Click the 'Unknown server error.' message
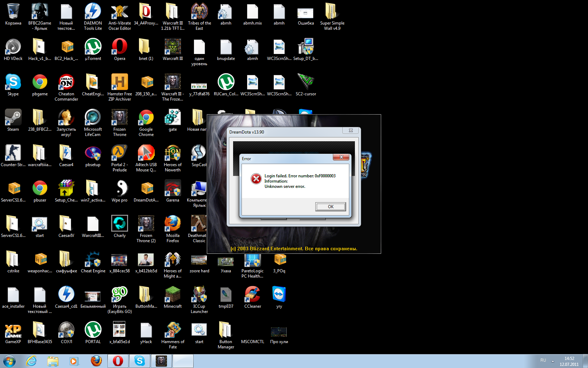 click(285, 186)
